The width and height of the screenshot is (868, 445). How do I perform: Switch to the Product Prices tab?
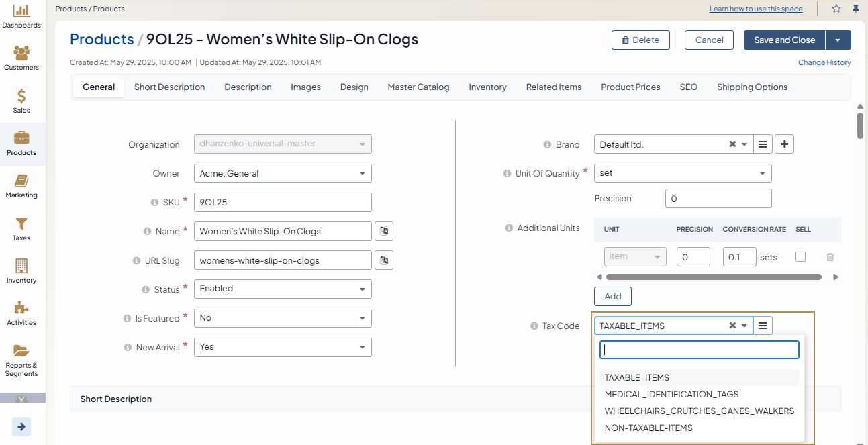click(630, 87)
